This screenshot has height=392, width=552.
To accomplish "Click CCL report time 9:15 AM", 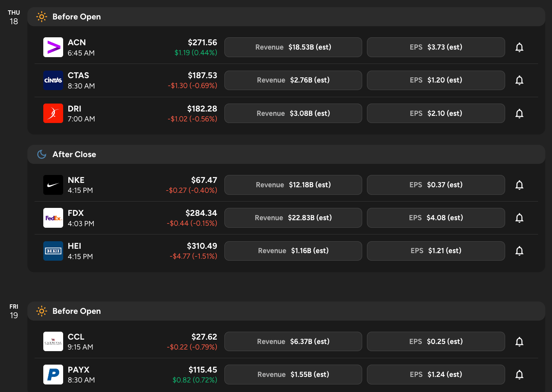I will click(81, 347).
